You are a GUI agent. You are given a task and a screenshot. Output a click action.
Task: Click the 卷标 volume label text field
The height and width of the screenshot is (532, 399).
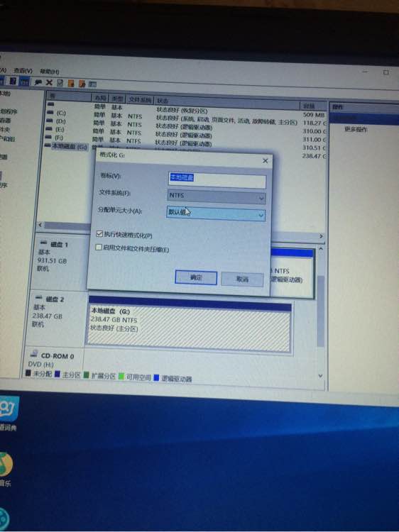point(217,180)
